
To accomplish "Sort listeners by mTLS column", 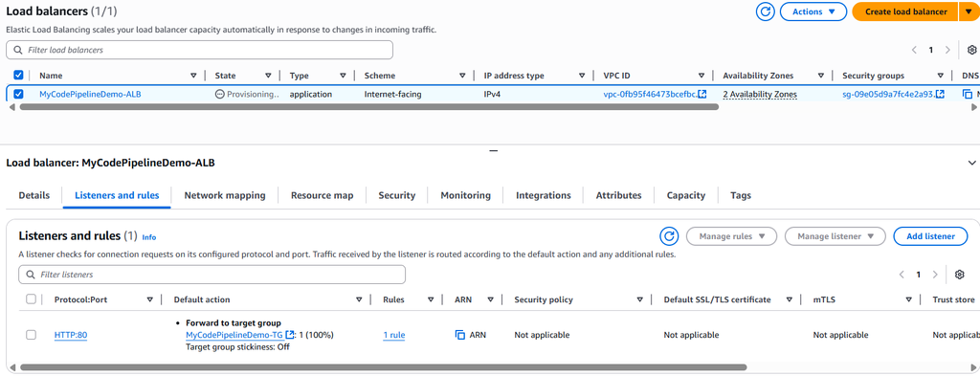I will click(x=909, y=299).
